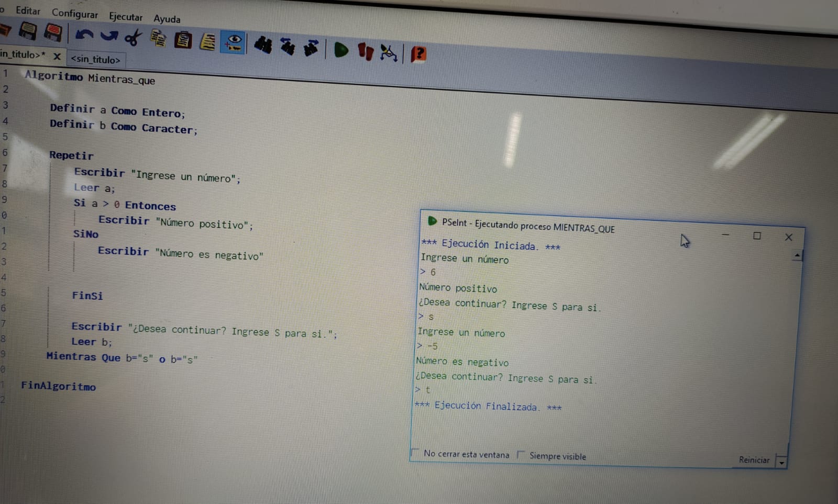Open Find with the binoculars icon

point(263,46)
